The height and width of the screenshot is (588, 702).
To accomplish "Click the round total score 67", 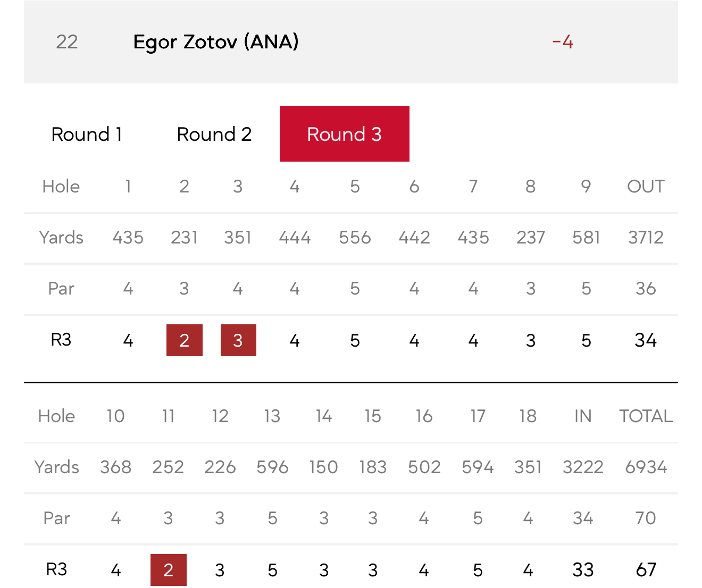I will tap(646, 570).
